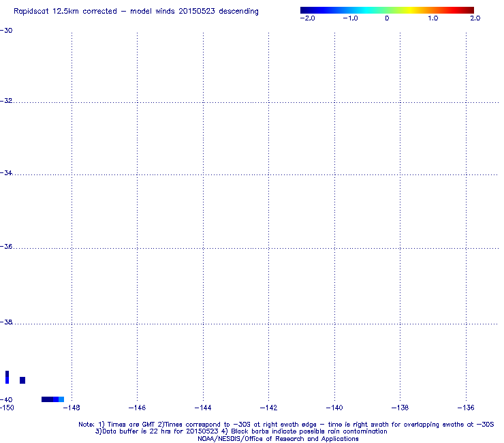Click the 'Times are GMT' note line
This screenshot has height=443, width=504.
pos(286,425)
